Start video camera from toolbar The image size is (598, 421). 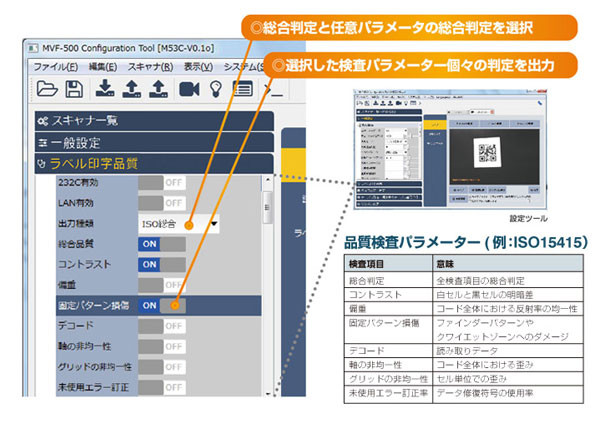tap(189, 90)
